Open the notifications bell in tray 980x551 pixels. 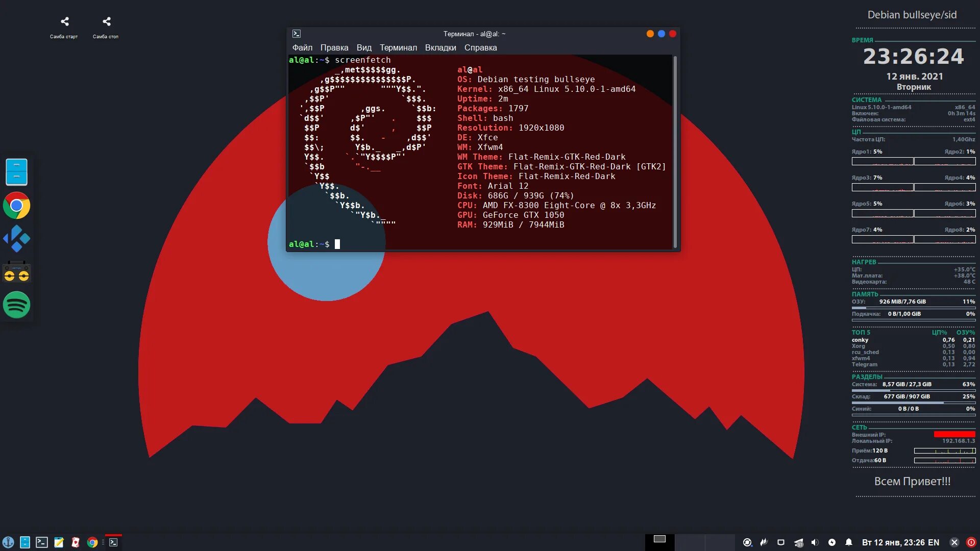pyautogui.click(x=849, y=542)
